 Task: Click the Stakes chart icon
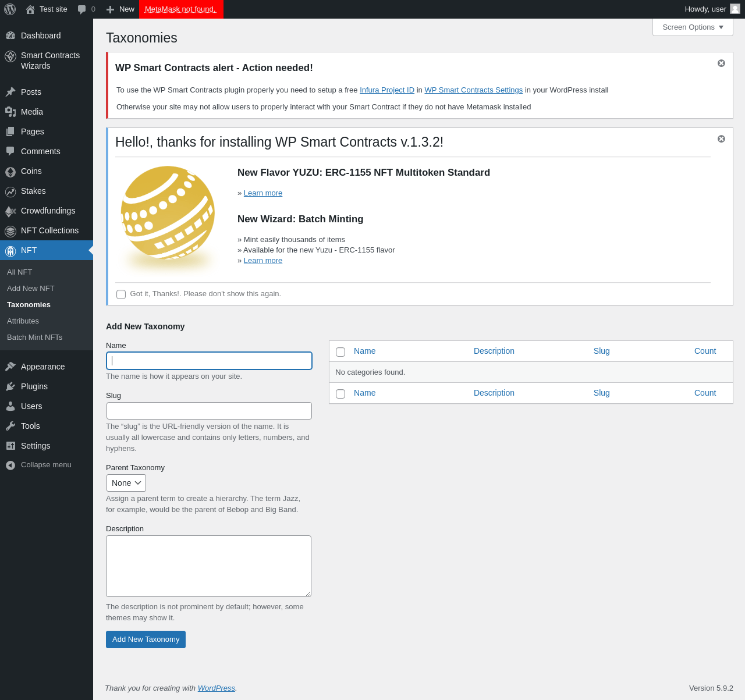10,191
